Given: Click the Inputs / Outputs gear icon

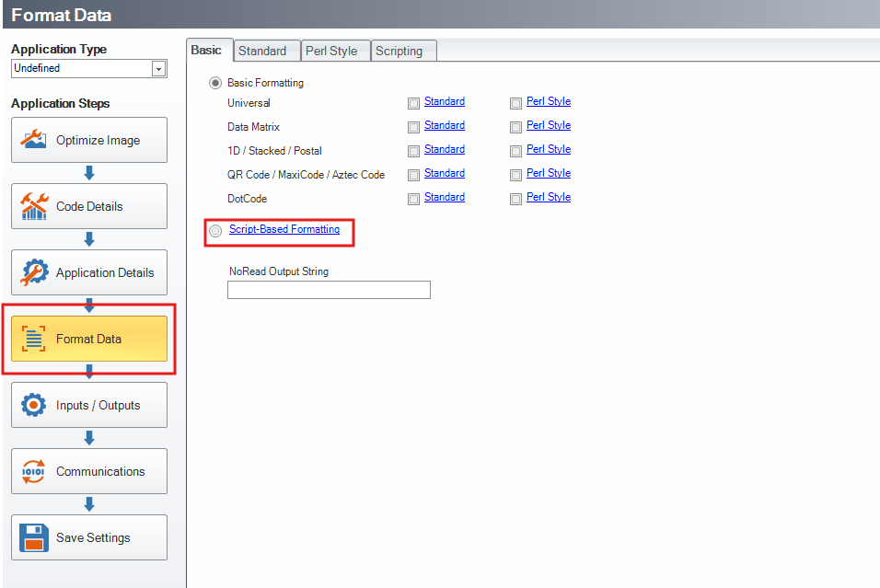Looking at the screenshot, I should click(33, 405).
